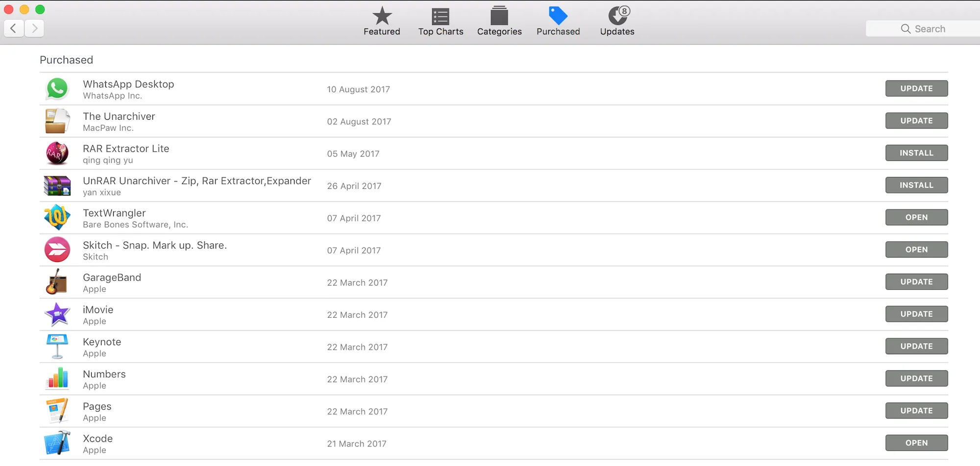
Task: Install RAR Extractor Lite
Action: coord(916,153)
